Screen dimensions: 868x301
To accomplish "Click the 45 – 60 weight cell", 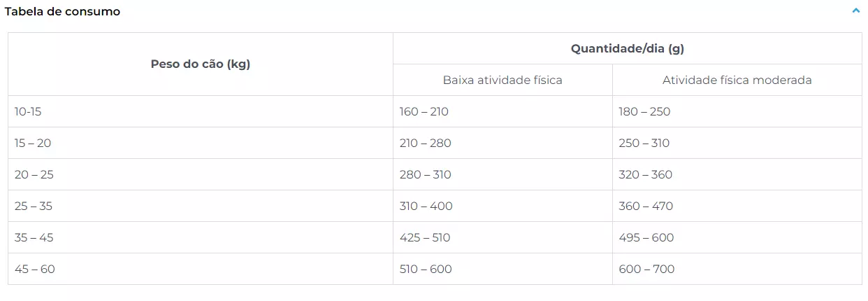I will [201, 269].
